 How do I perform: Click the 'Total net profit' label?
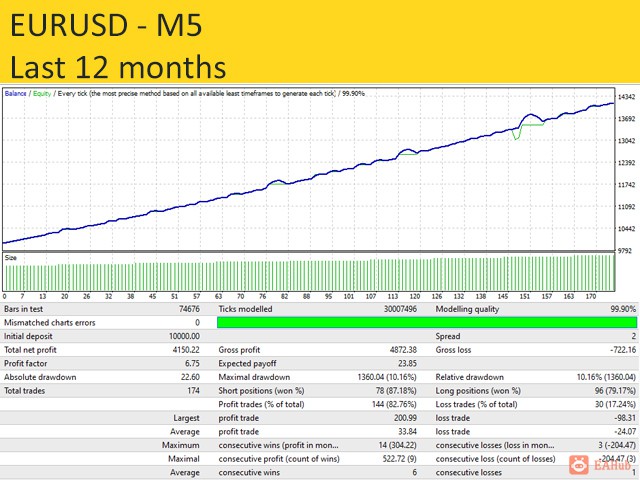tap(30, 350)
